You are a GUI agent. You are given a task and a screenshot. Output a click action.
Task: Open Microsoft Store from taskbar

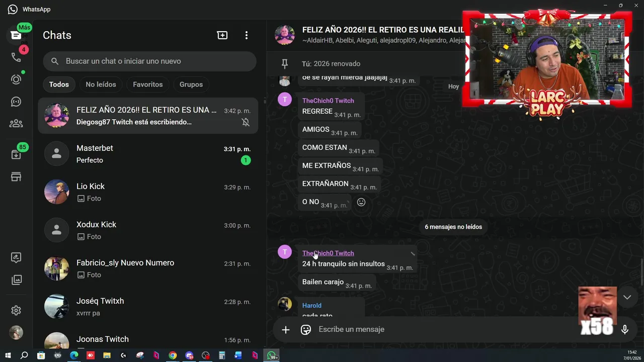[x=41, y=355]
